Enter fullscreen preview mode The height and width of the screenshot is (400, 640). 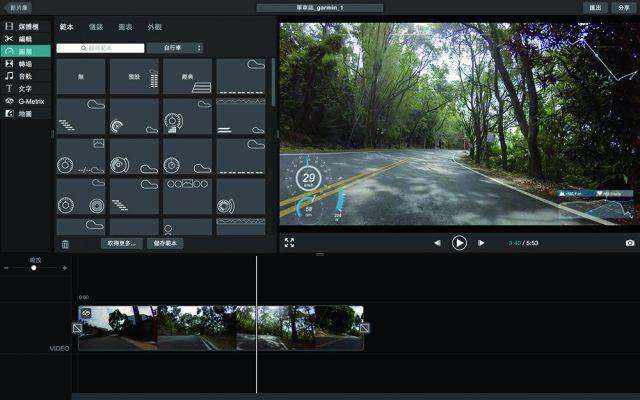[289, 243]
